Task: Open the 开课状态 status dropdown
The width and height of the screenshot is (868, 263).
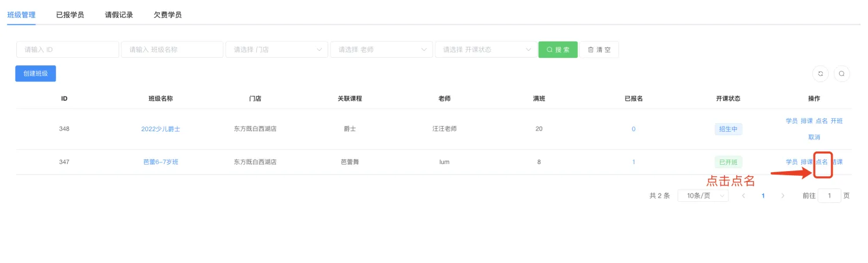Action: [486, 50]
